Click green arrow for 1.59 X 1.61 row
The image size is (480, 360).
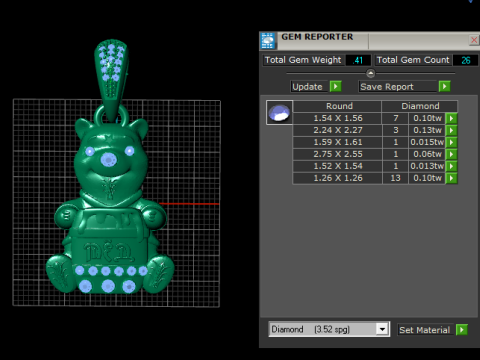tap(451, 142)
